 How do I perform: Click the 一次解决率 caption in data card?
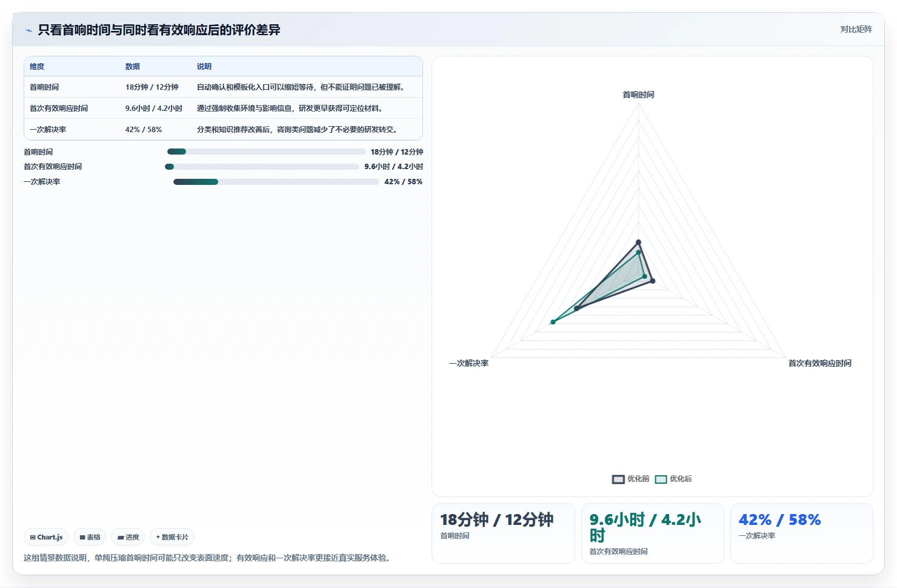pos(757,536)
